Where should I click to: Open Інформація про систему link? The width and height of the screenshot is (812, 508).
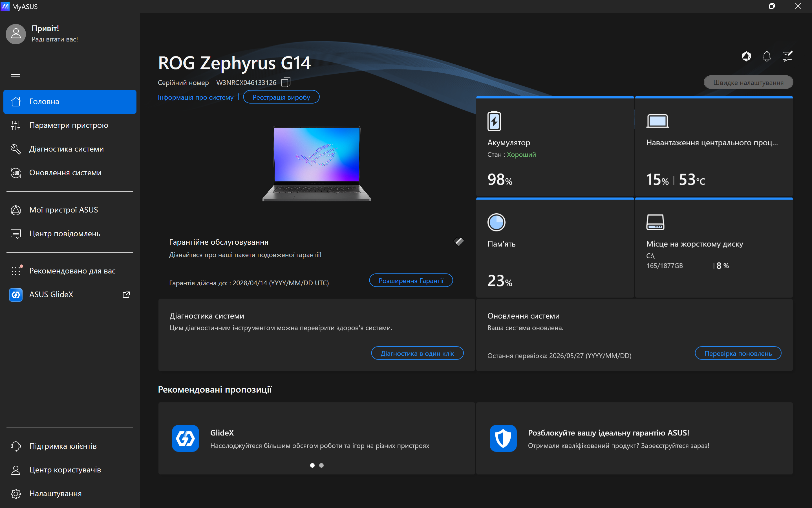click(196, 97)
